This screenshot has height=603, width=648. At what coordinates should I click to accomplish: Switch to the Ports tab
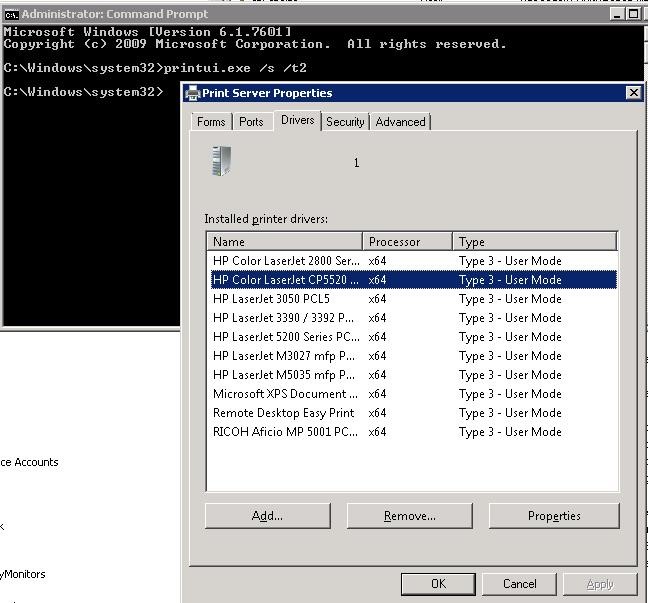coord(251,122)
